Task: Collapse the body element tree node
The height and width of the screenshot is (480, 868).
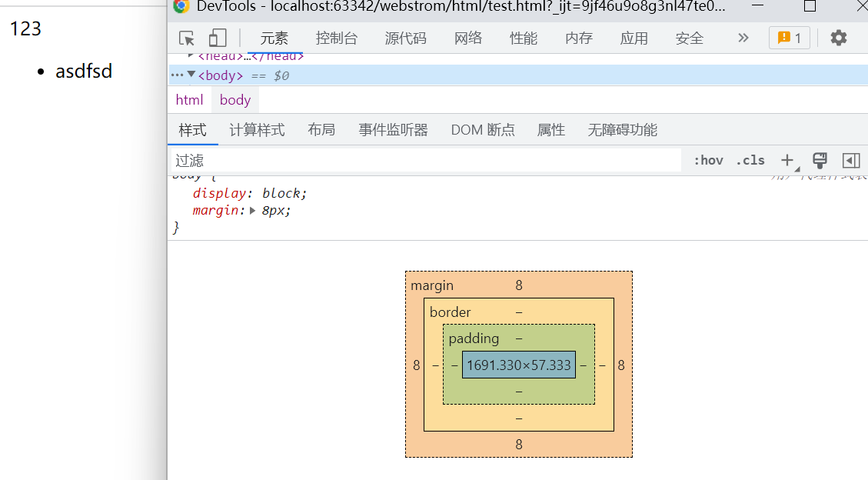Action: pyautogui.click(x=191, y=75)
